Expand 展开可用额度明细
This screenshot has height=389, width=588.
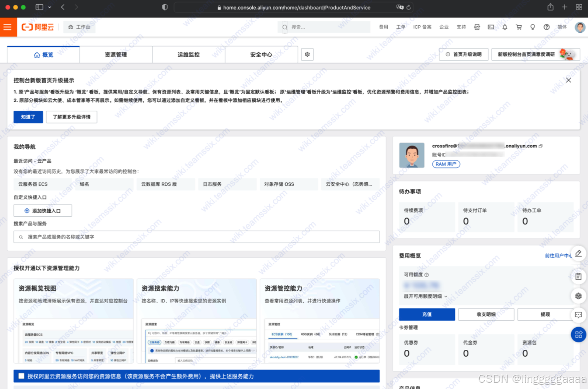(x=425, y=296)
